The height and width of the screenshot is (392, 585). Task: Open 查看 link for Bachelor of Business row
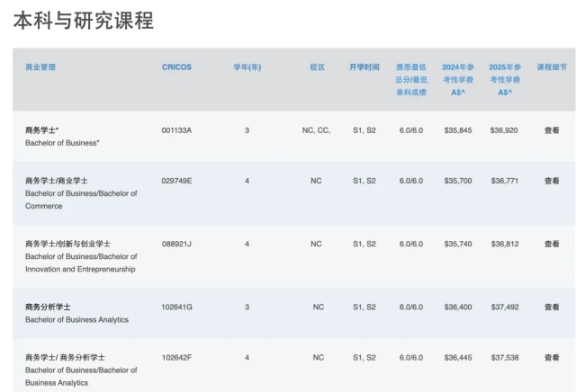[552, 130]
